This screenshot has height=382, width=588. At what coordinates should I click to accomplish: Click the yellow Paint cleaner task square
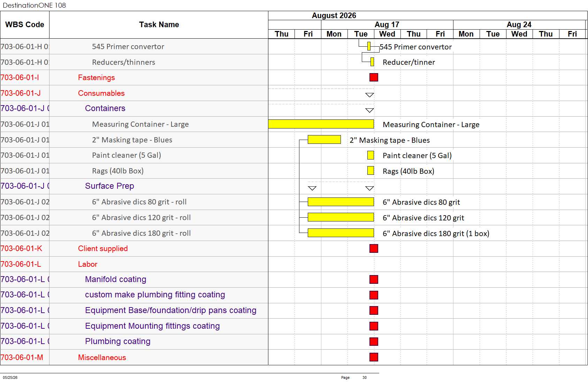tap(371, 155)
